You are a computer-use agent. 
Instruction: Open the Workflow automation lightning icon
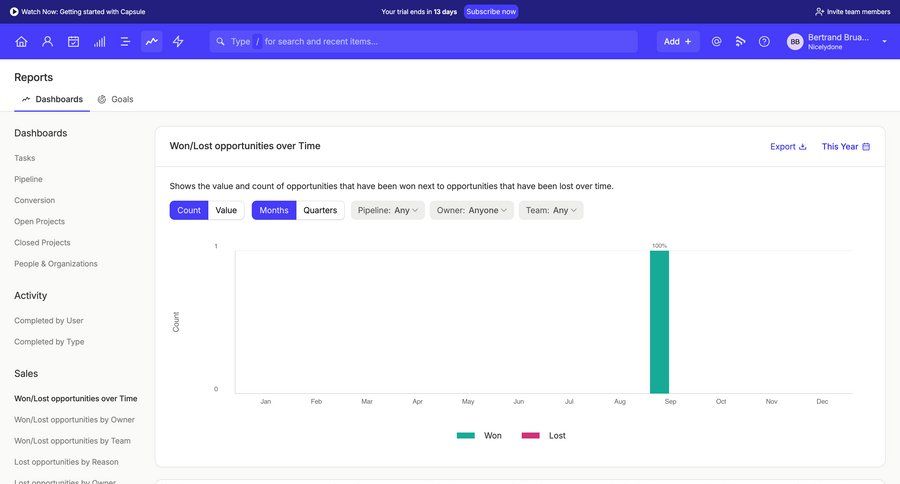pos(178,41)
